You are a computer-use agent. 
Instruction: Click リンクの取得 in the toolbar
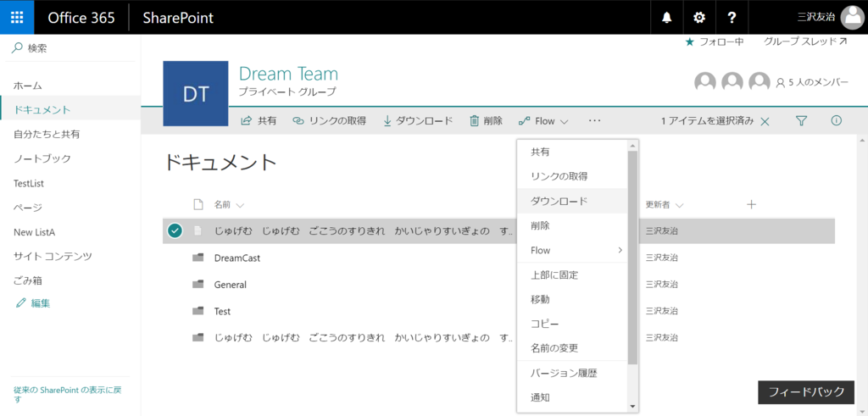point(330,120)
